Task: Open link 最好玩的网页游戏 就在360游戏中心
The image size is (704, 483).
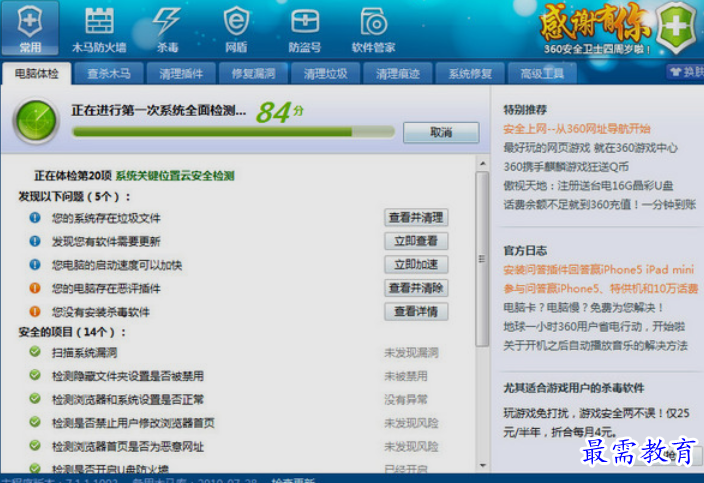Action: pos(590,148)
